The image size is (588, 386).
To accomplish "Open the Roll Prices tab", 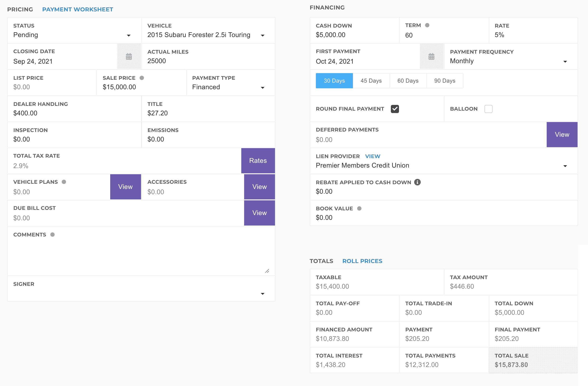I will pos(362,261).
